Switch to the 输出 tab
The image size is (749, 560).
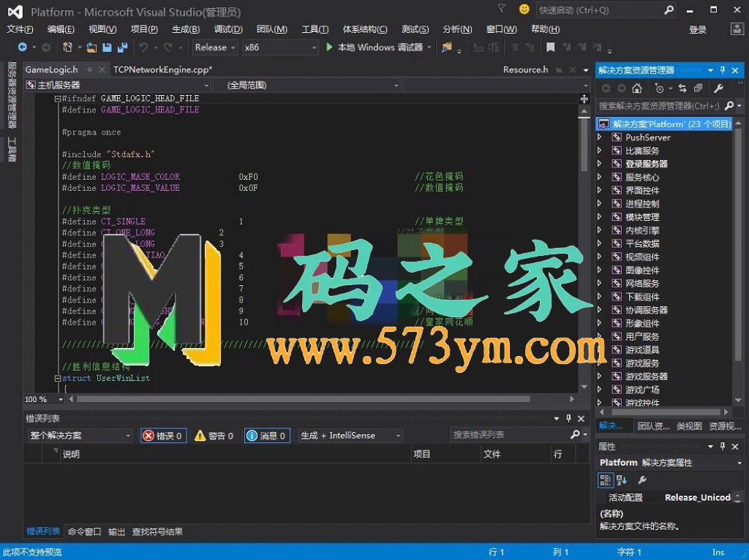point(116,531)
